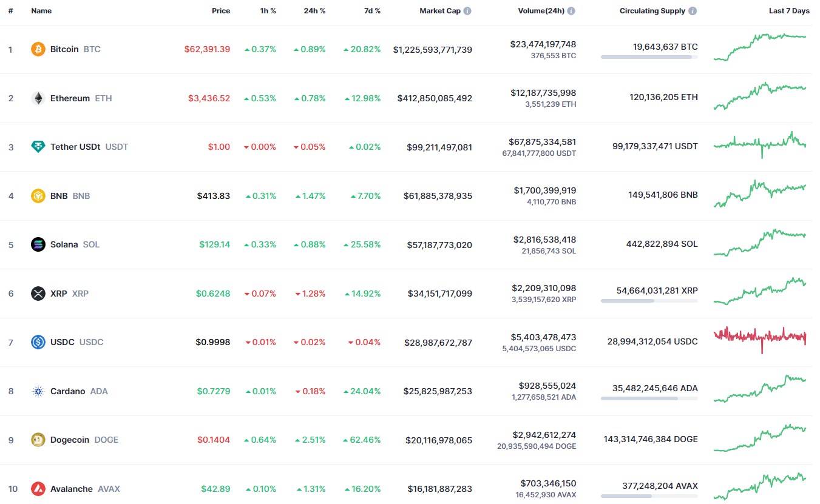Click the Ethereum diamond logo icon
The image size is (820, 504).
[x=38, y=98]
